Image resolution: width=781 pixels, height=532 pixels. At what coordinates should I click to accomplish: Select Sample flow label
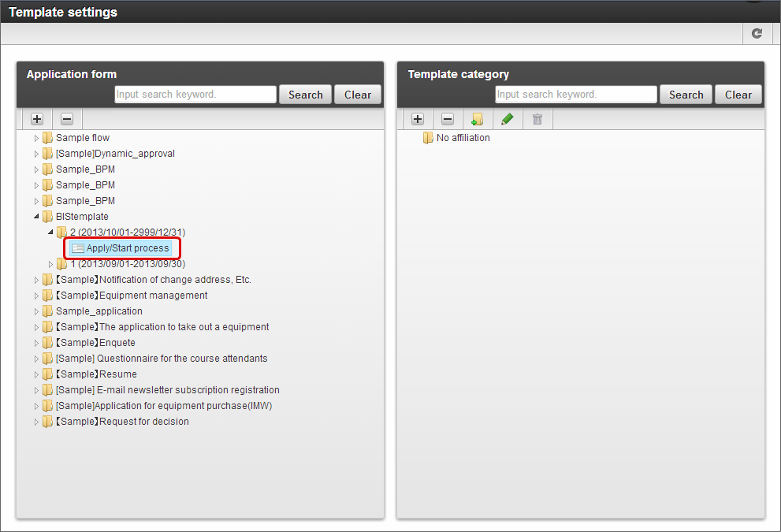83,138
